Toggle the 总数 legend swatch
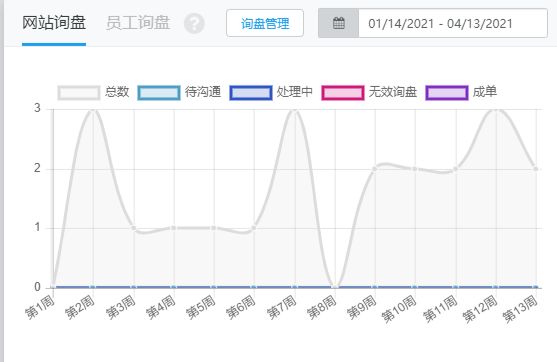 (79, 93)
